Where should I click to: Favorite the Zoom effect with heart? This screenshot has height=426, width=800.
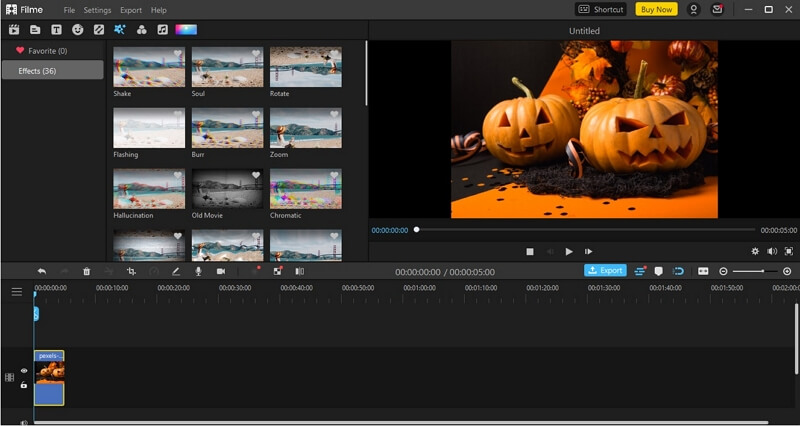click(x=334, y=114)
